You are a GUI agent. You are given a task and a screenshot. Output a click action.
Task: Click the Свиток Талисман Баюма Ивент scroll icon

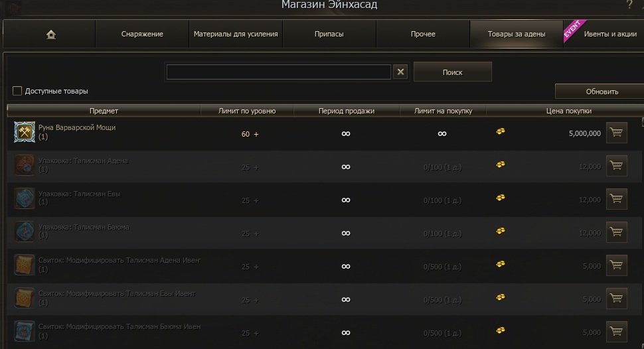tap(25, 331)
